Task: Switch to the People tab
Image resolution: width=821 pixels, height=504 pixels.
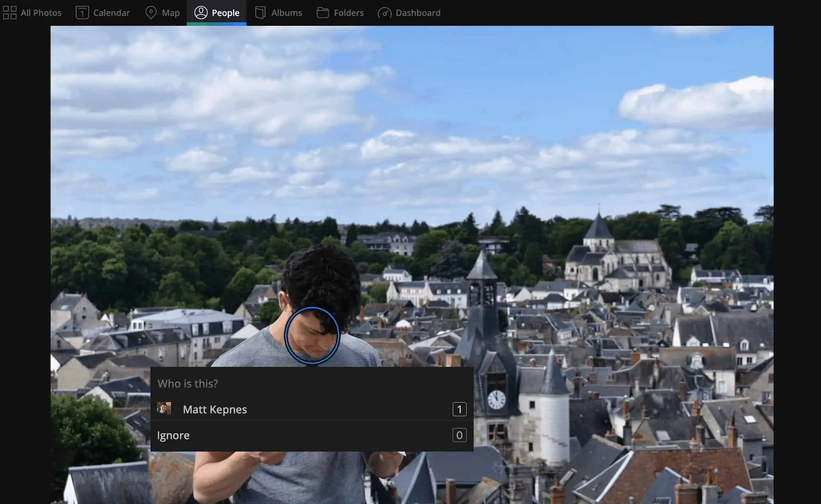Action: point(226,12)
